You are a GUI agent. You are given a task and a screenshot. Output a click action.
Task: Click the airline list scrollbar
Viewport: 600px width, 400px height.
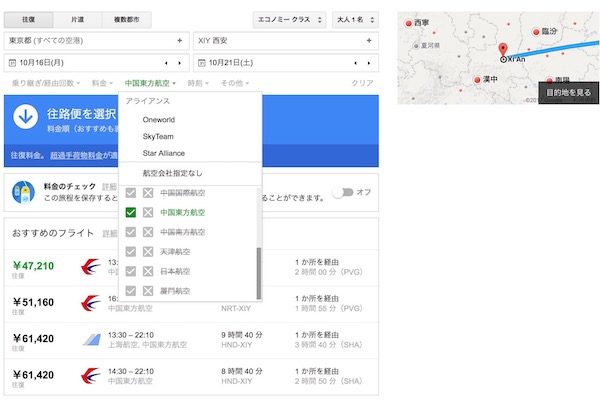(x=259, y=273)
